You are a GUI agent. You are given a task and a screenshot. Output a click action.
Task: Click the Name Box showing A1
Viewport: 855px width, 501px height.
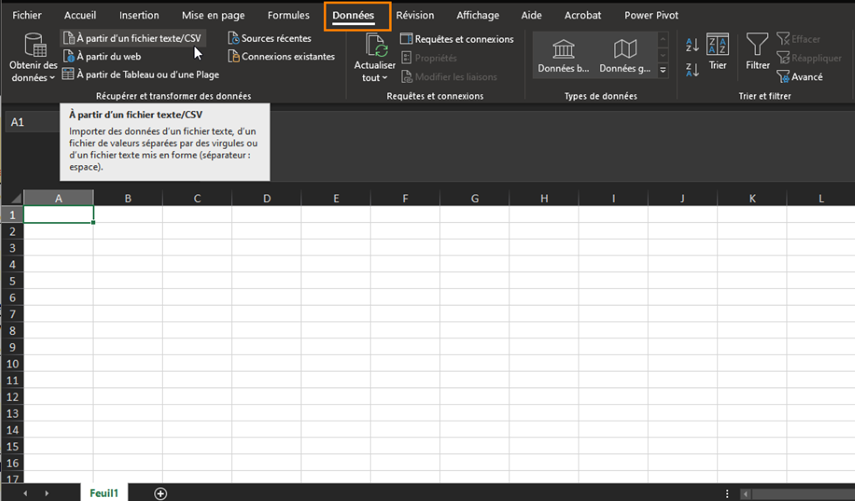click(32, 122)
